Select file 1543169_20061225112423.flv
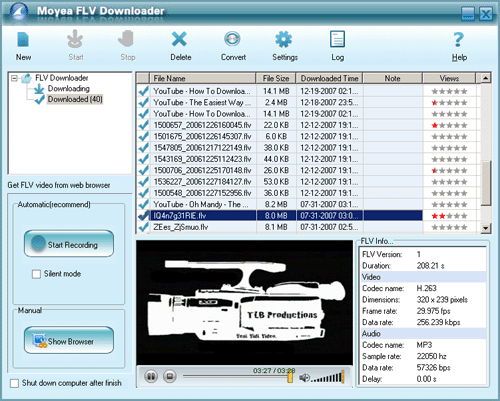Screen dimensions: 500x401 [202, 159]
